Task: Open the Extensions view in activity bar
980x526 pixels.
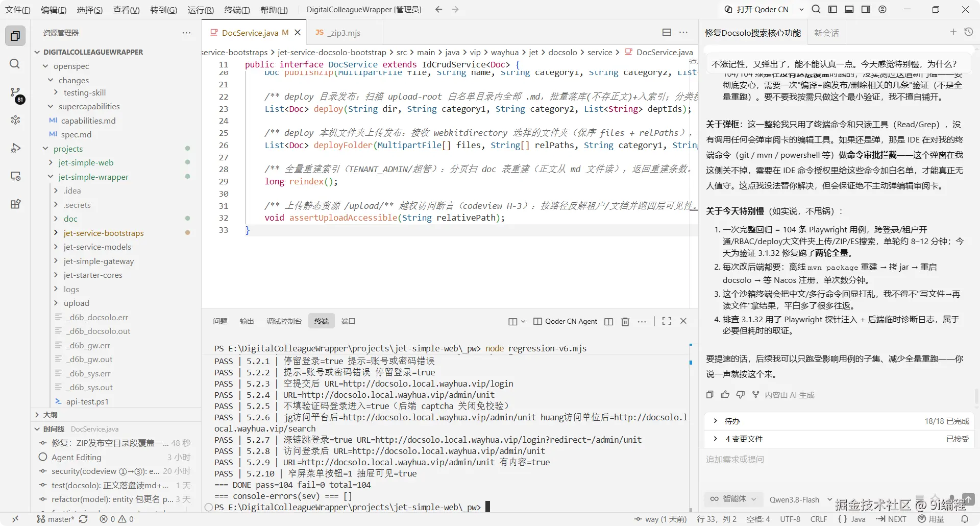Action: point(15,204)
